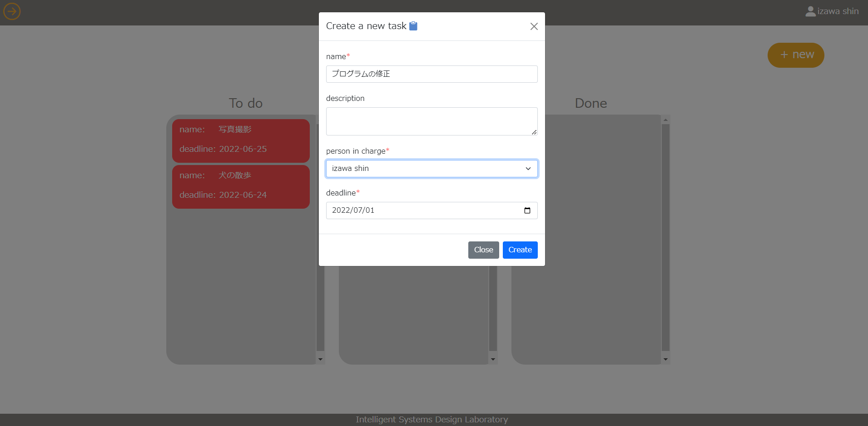868x426 pixels.
Task: Click the To do column heading
Action: 246,103
